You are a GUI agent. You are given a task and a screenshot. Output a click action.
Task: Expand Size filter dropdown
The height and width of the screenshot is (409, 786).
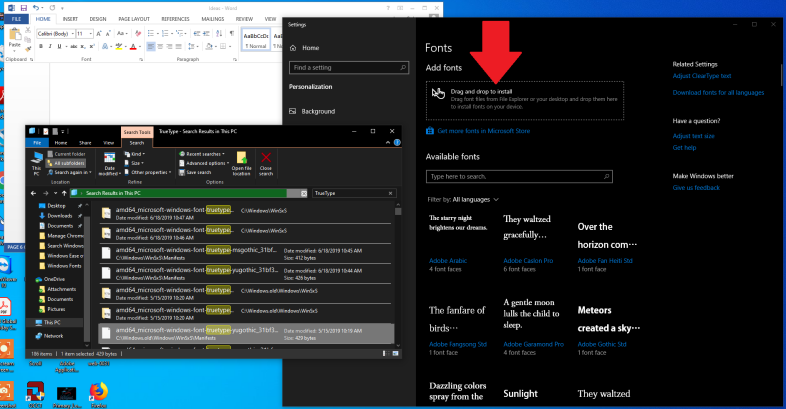134,163
